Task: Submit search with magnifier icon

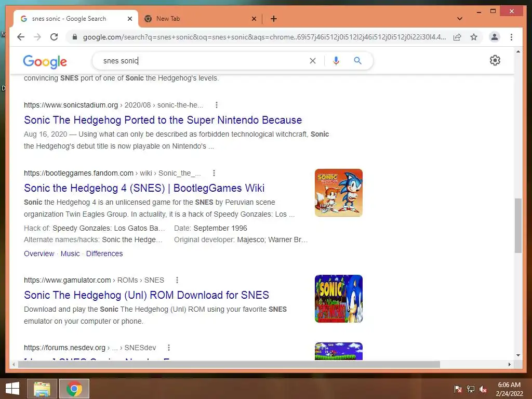Action: click(x=357, y=61)
